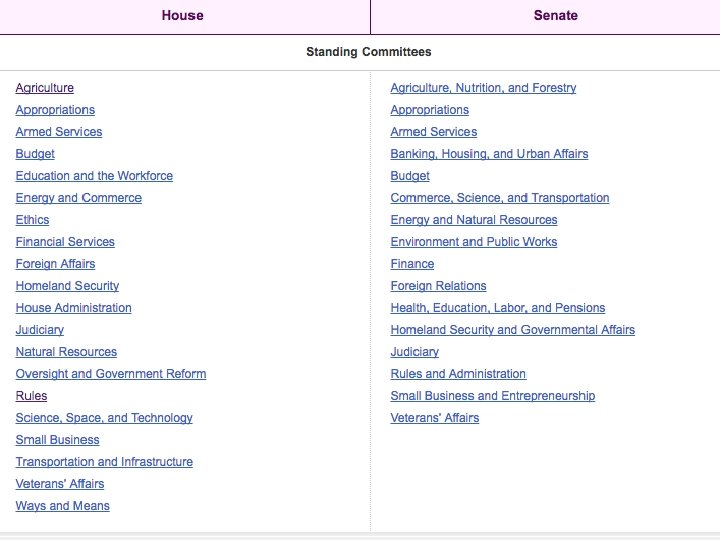This screenshot has width=720, height=540.
Task: Open House Education and the Workforce
Action: tap(94, 176)
